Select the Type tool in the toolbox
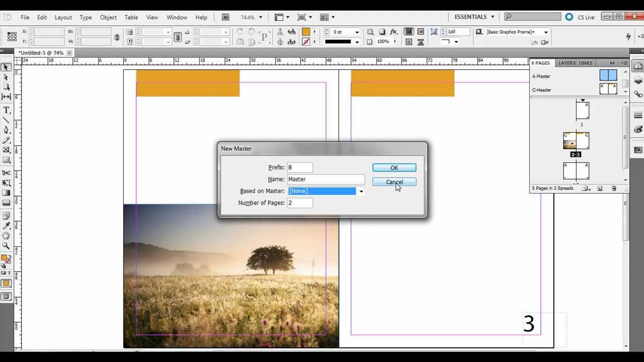Screen dimensions: 644x362 (7, 110)
